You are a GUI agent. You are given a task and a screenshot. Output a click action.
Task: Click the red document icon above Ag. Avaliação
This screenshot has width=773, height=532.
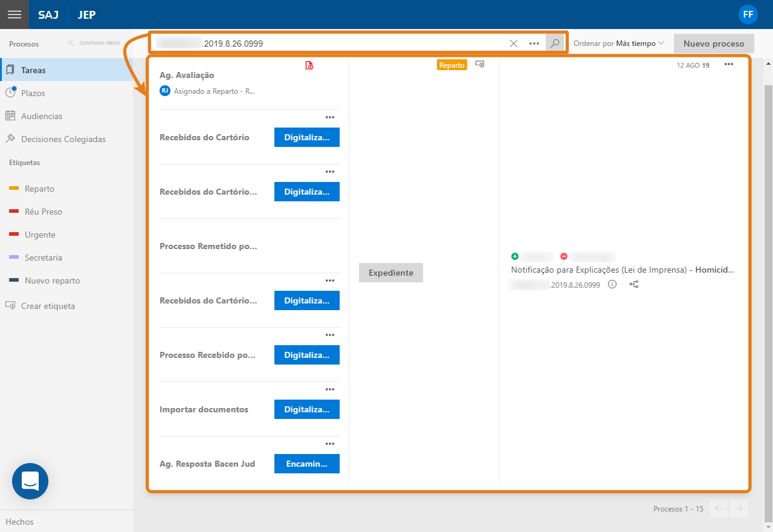click(x=309, y=65)
